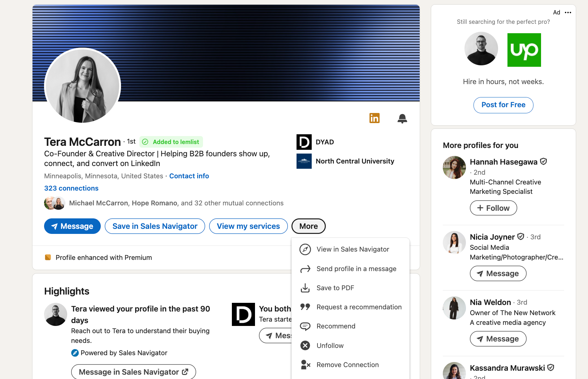
Task: Open the ad options three-dot menu
Action: tap(568, 13)
